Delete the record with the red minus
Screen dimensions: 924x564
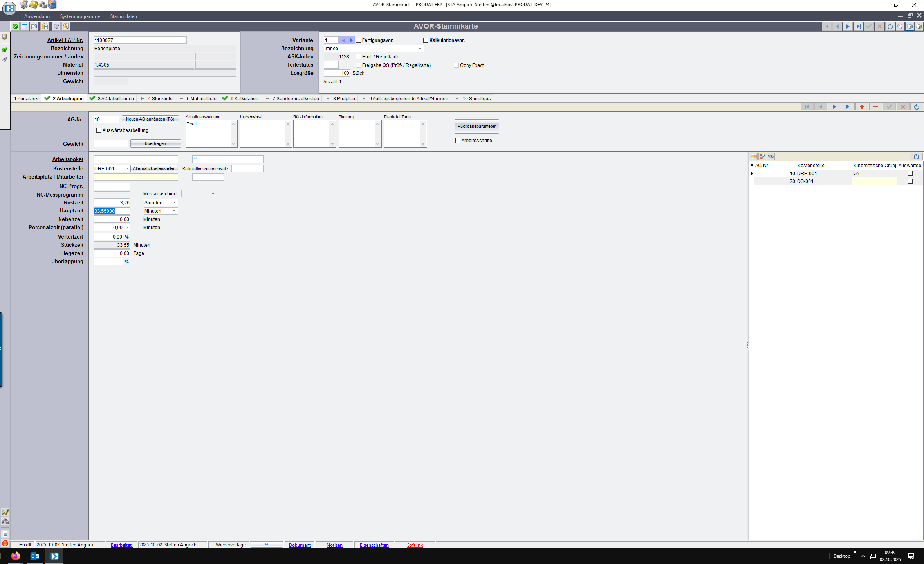pos(875,107)
